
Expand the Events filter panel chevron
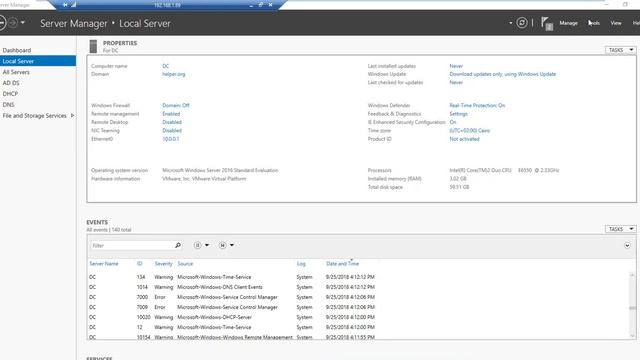coord(627,245)
